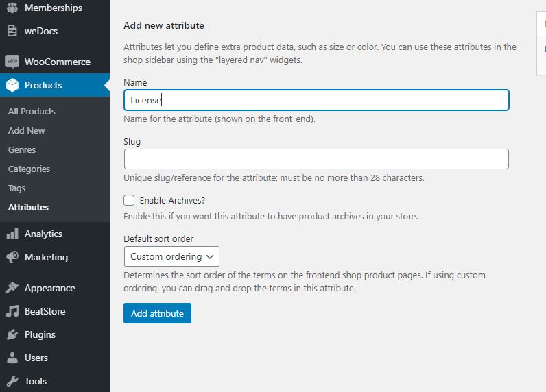Enable the Archives checkbox
Viewport: 546px width, 392px height.
tap(129, 200)
